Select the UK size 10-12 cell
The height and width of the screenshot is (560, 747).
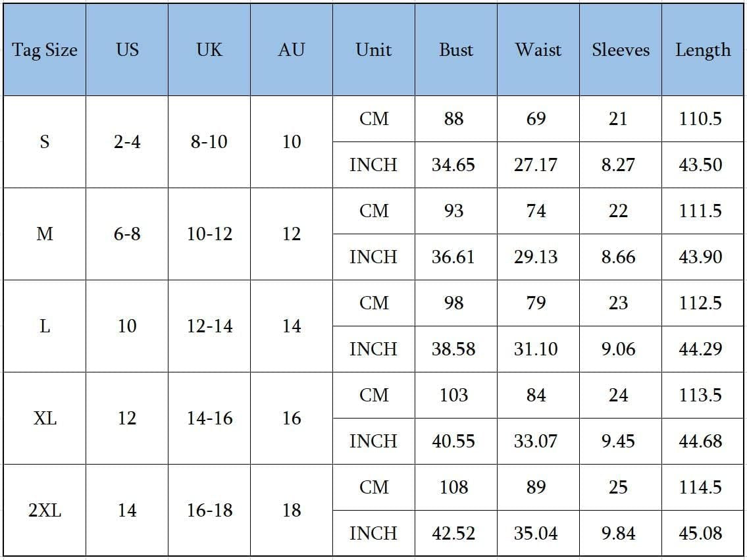(209, 234)
